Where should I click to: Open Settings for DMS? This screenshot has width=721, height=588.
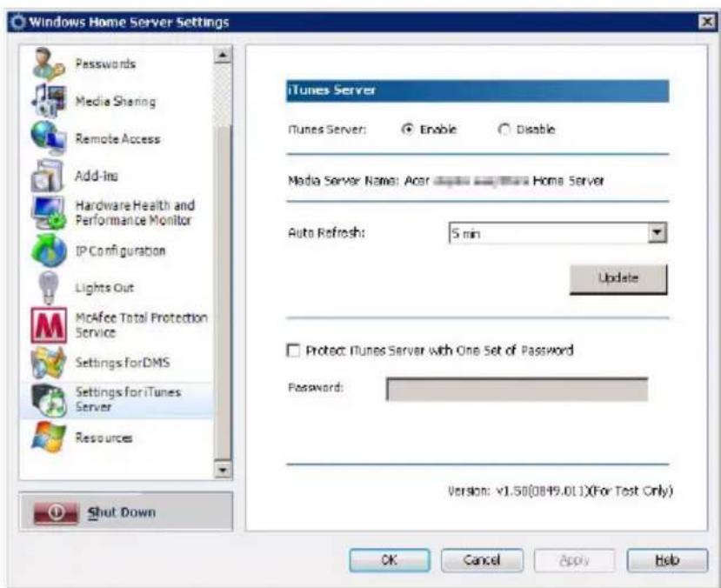pos(123,363)
